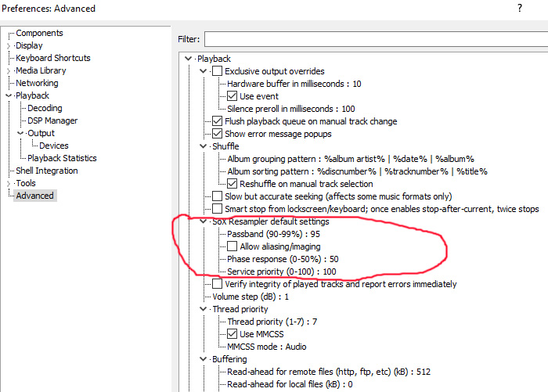Image resolution: width=548 pixels, height=392 pixels.
Task: Select Devices under Output
Action: pos(53,146)
